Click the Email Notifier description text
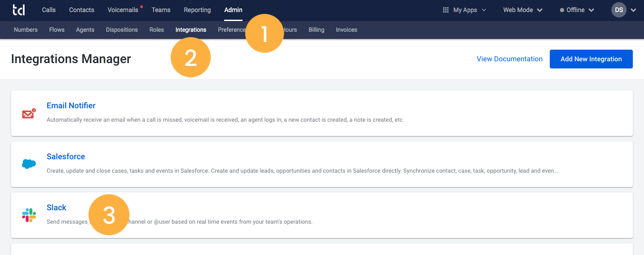Screen dimensions: 644x255 tap(225, 120)
